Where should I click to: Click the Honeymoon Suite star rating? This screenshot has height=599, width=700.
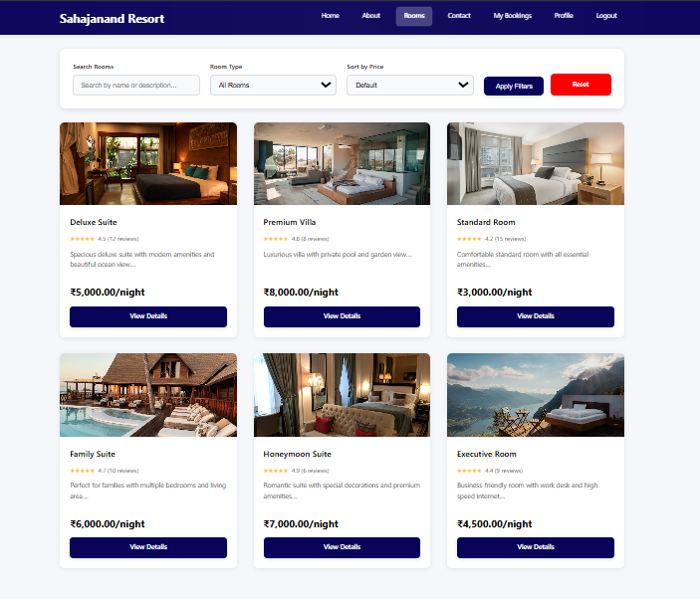[276, 471]
